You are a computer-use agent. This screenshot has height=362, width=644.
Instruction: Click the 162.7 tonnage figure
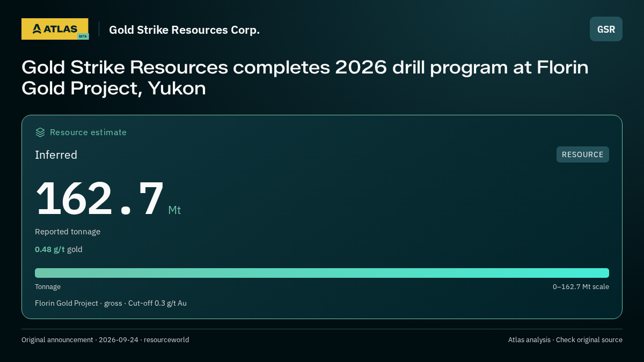point(99,198)
